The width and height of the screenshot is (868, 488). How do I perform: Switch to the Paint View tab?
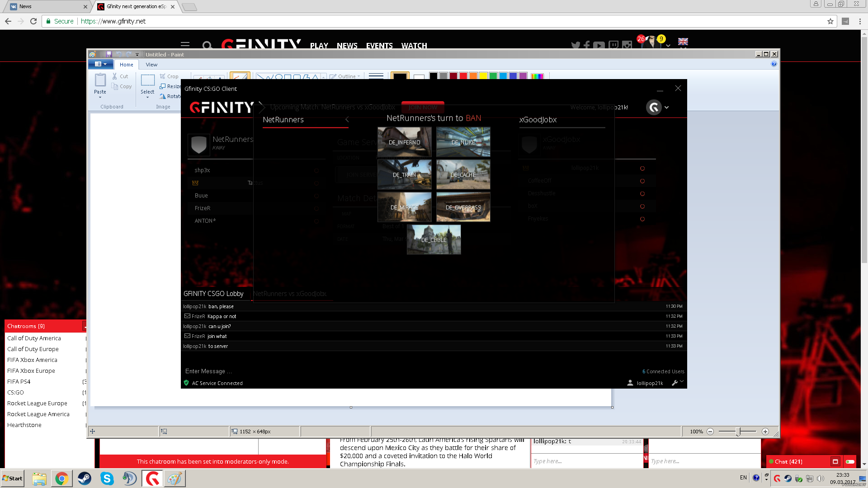pyautogui.click(x=151, y=65)
